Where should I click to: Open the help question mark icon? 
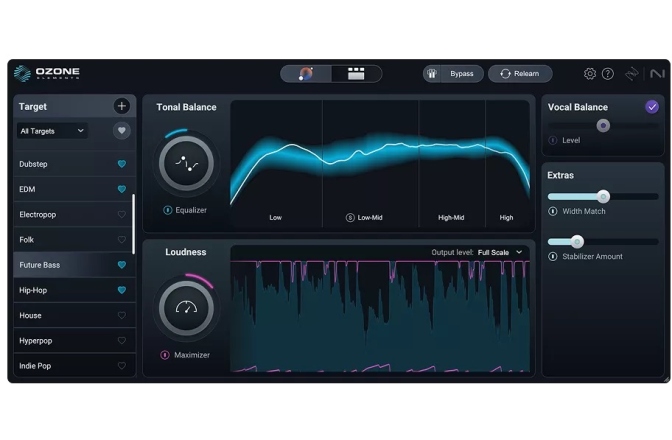click(608, 74)
